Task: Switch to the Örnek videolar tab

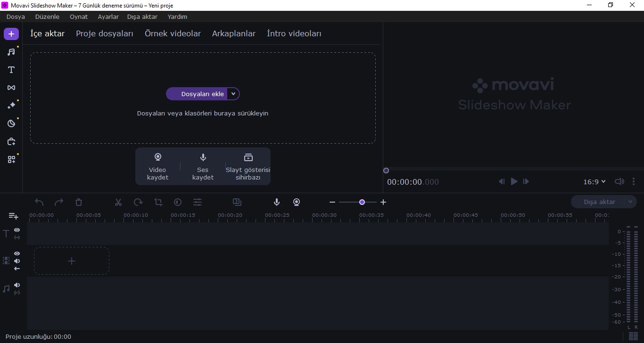Action: [173, 33]
